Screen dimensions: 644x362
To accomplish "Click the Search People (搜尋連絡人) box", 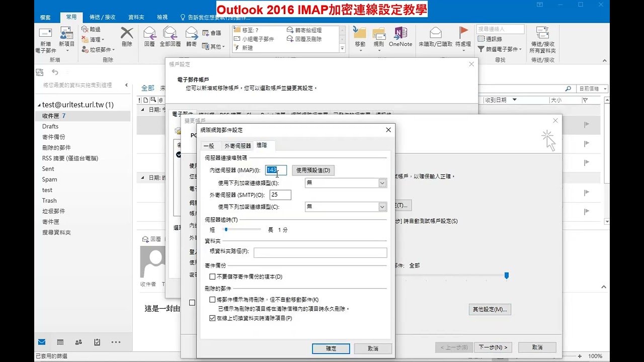I will 500,29.
